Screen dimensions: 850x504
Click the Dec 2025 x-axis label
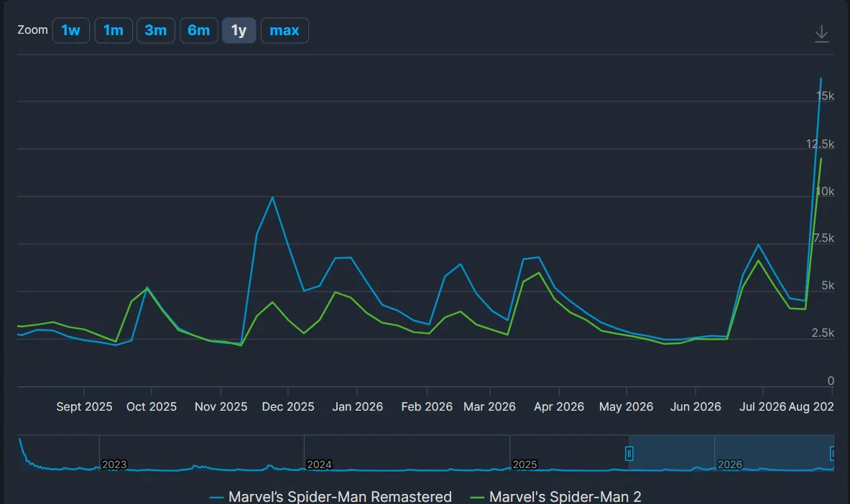coord(288,406)
